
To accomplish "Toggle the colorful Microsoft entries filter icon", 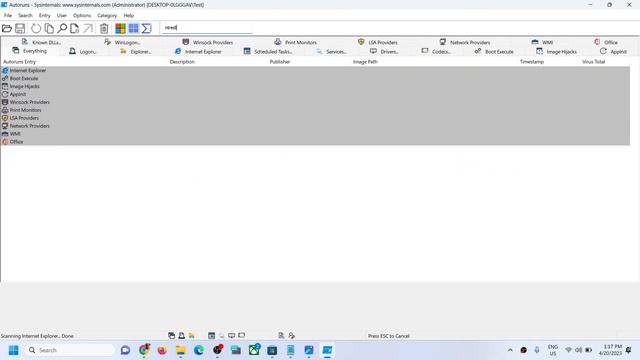I will click(x=120, y=28).
